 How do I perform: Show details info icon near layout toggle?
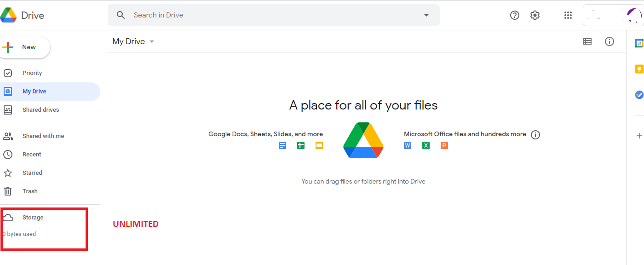(x=609, y=41)
